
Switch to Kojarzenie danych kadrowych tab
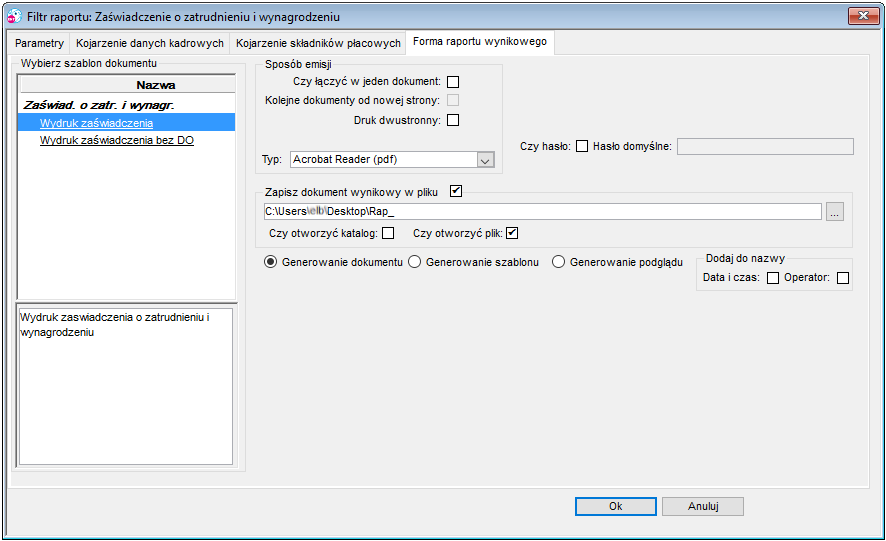pyautogui.click(x=150, y=43)
